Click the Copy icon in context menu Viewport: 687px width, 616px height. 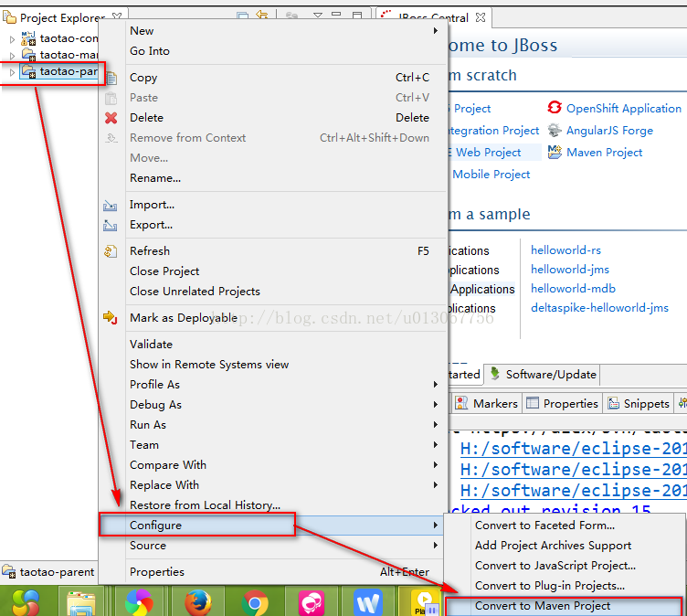(x=111, y=78)
